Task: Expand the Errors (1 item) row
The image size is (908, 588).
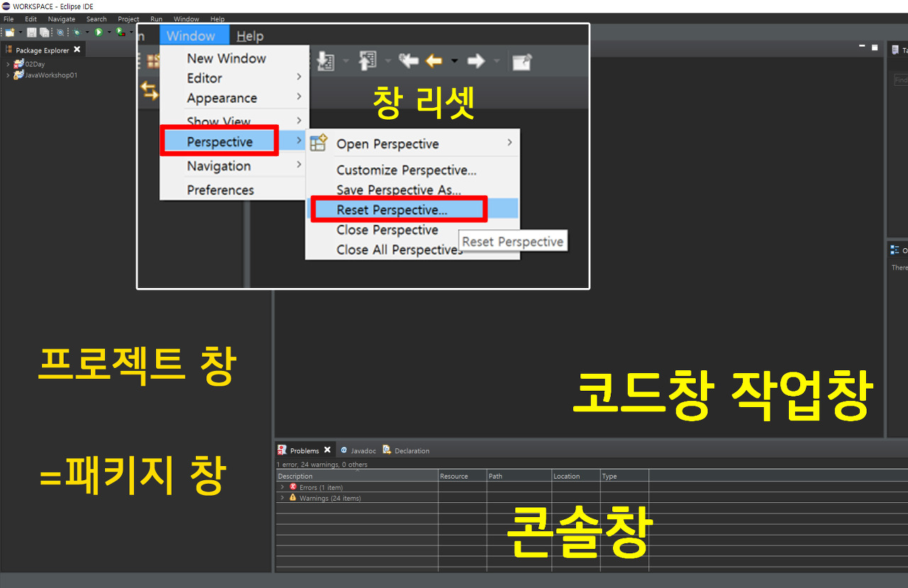Action: point(282,487)
